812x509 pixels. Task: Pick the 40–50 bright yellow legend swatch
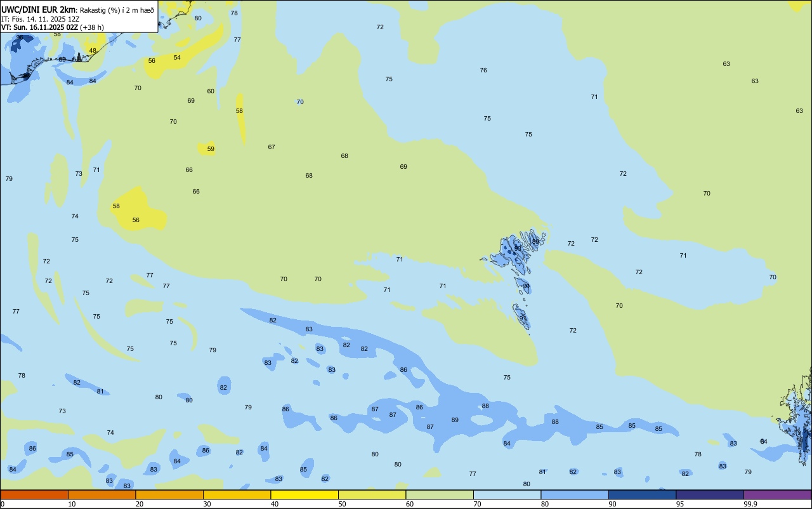304,494
